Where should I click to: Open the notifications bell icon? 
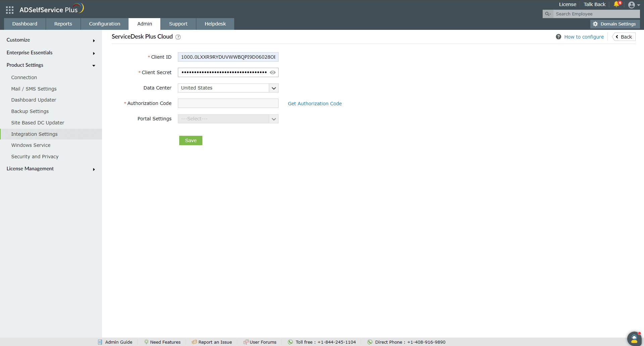click(617, 4)
